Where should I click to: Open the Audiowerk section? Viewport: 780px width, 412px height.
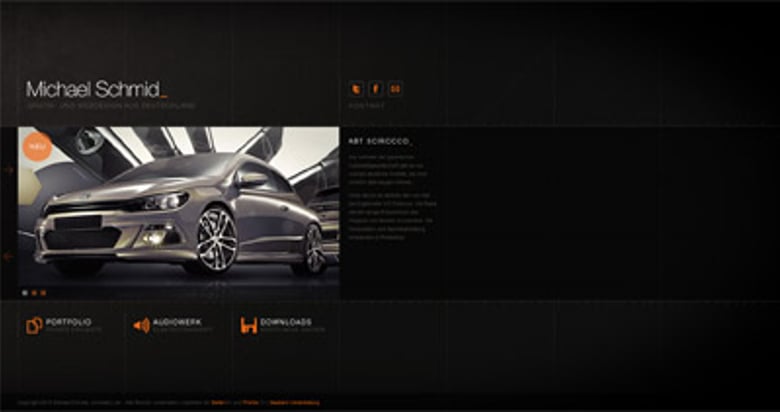tap(178, 322)
